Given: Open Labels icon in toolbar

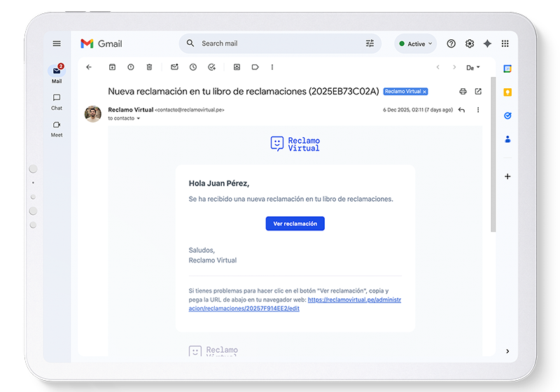Looking at the screenshot, I should pyautogui.click(x=255, y=66).
